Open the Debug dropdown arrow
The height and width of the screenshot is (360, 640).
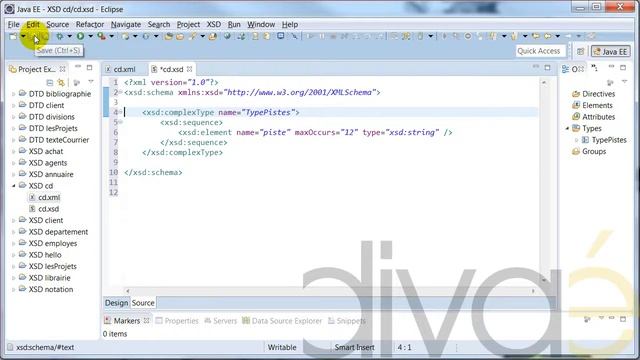click(69, 36)
